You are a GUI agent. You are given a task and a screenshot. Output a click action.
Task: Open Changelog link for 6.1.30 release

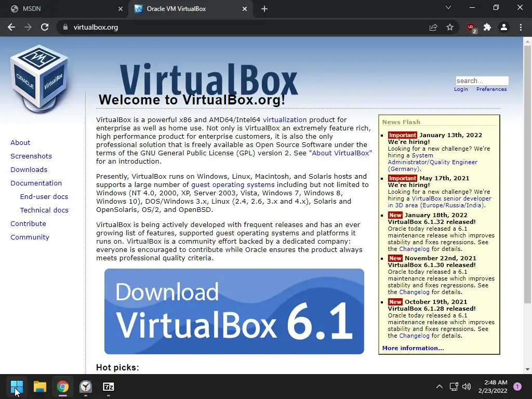(414, 292)
